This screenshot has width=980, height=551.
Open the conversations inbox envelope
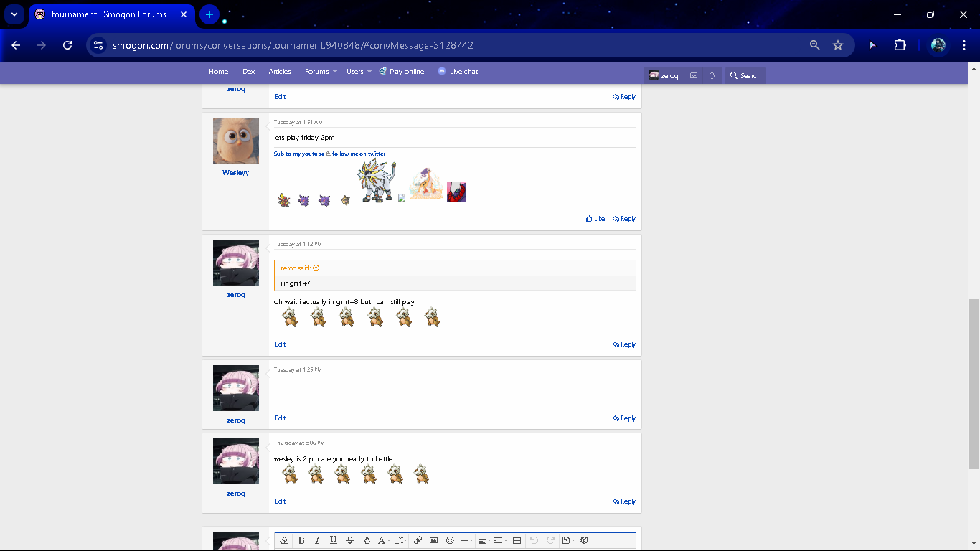coord(693,75)
